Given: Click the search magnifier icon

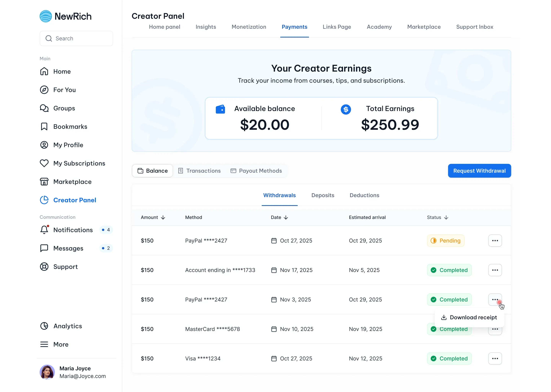Looking at the screenshot, I should 49,38.
